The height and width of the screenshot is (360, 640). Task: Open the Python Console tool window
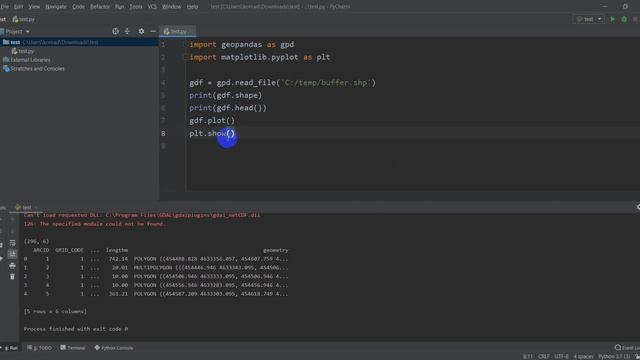click(x=113, y=348)
